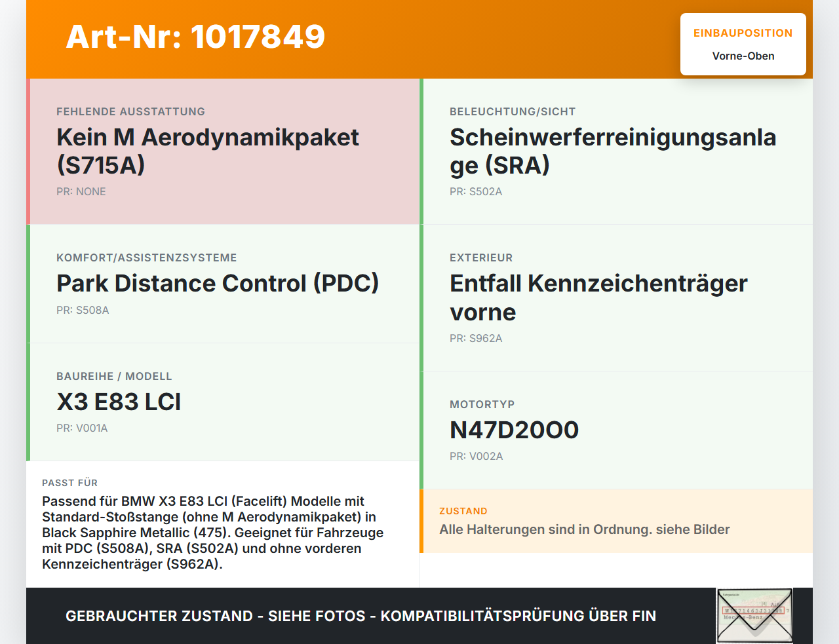Select the Scheinwerferreinigungsanlage (SRA) card
839x644 pixels.
[616, 151]
